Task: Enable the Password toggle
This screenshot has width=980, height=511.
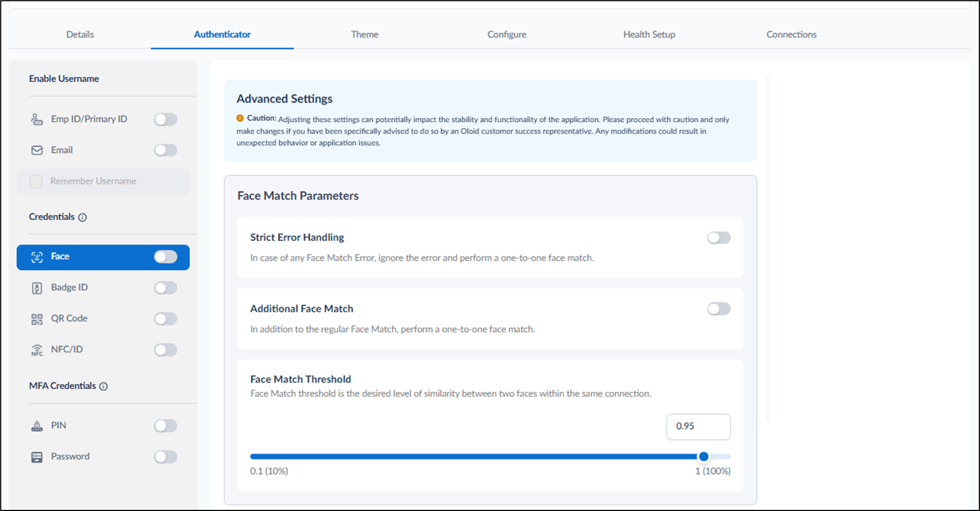Action: (166, 457)
